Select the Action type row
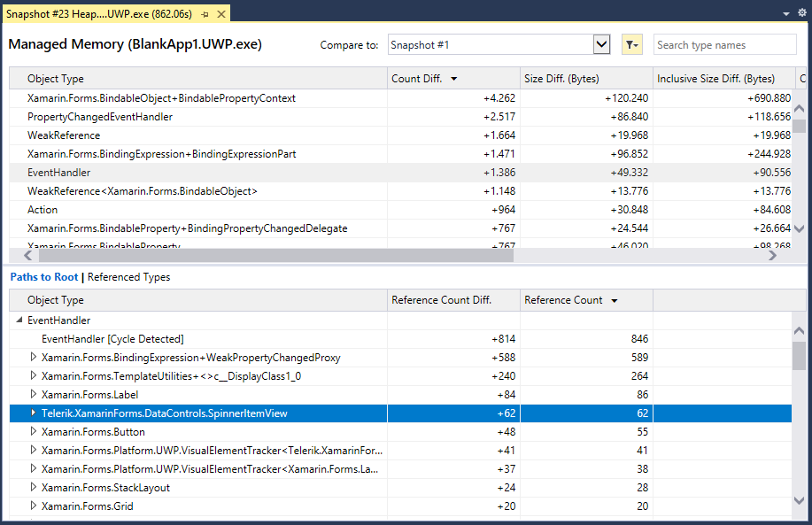 [x=400, y=210]
